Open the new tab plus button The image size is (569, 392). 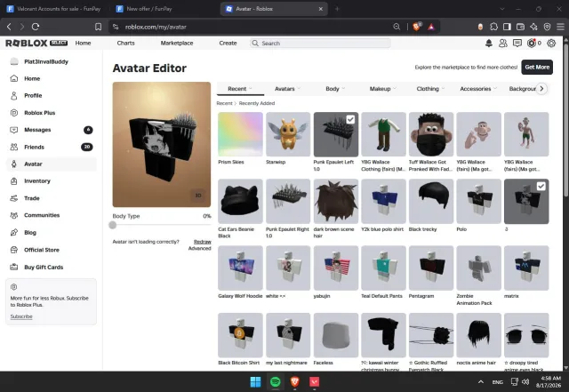point(337,9)
